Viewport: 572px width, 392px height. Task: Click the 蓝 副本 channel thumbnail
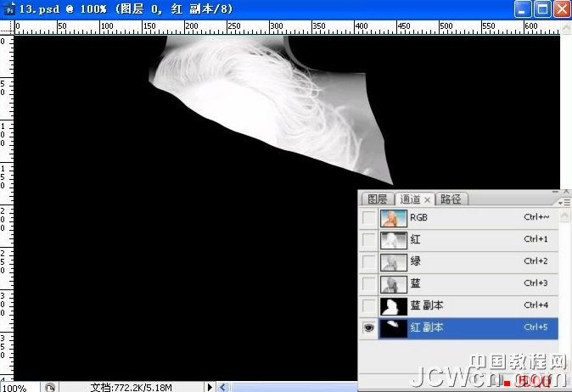[x=394, y=306]
